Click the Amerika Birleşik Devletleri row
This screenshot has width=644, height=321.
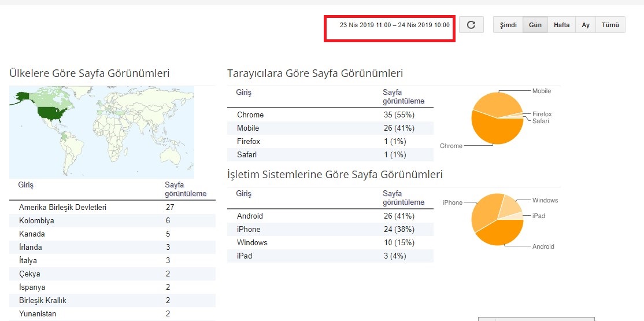click(x=112, y=207)
